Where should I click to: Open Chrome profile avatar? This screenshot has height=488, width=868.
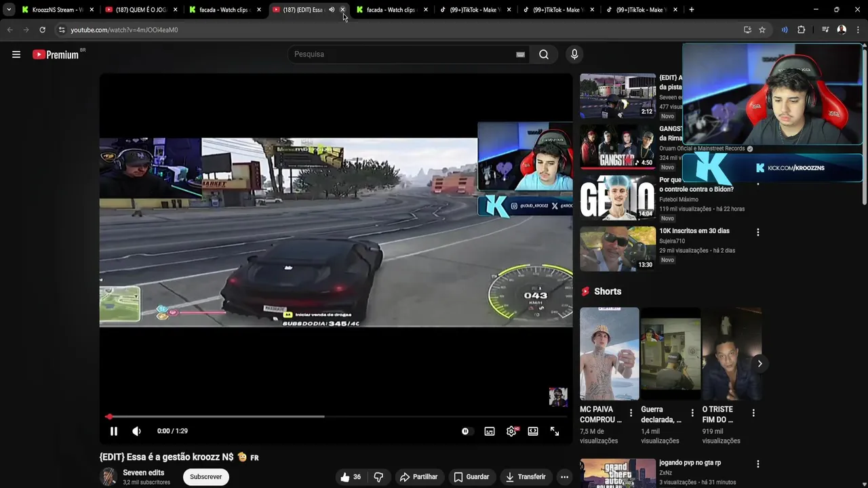pos(842,30)
